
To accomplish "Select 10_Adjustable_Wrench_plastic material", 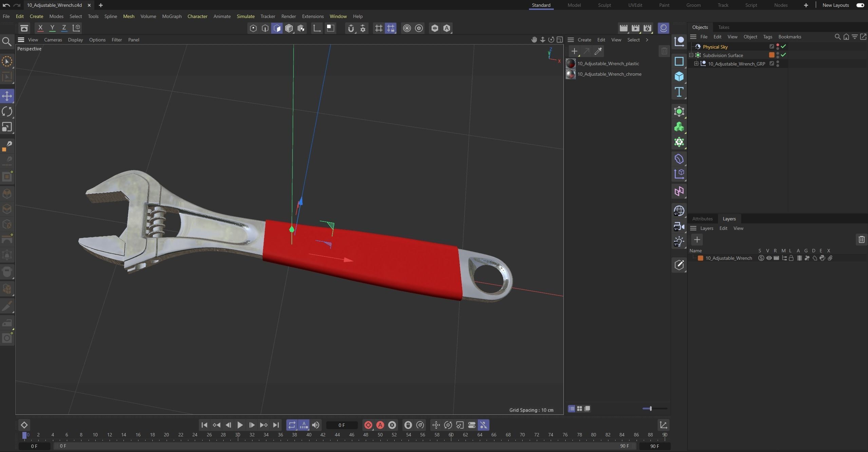I will click(608, 64).
